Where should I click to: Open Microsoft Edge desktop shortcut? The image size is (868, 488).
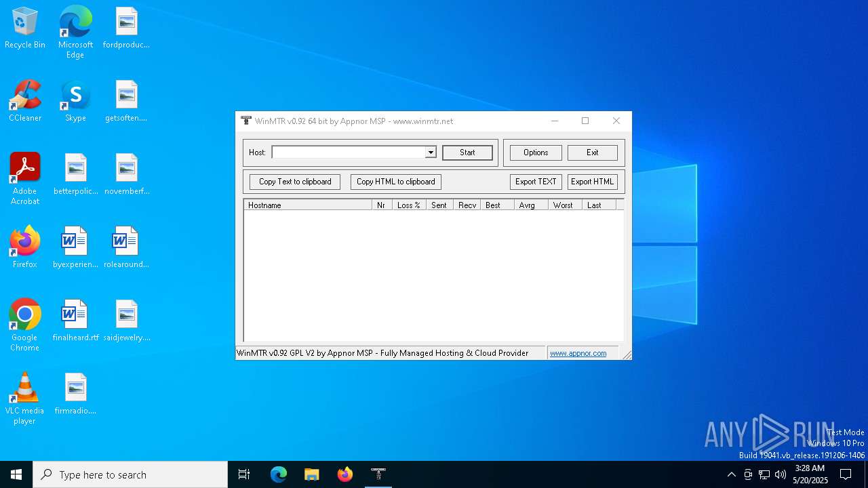pyautogui.click(x=75, y=33)
